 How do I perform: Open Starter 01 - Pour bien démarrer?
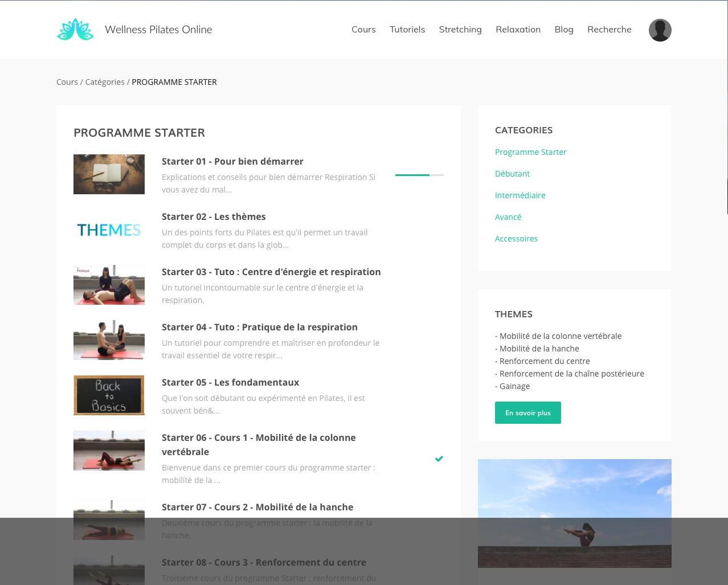[232, 161]
